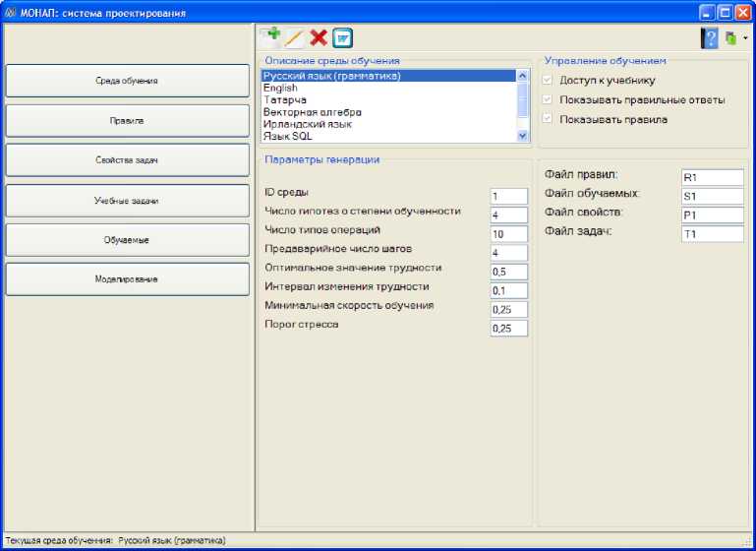The width and height of the screenshot is (756, 551).
Task: Click the Число типов операций field
Action: pyautogui.click(x=508, y=234)
